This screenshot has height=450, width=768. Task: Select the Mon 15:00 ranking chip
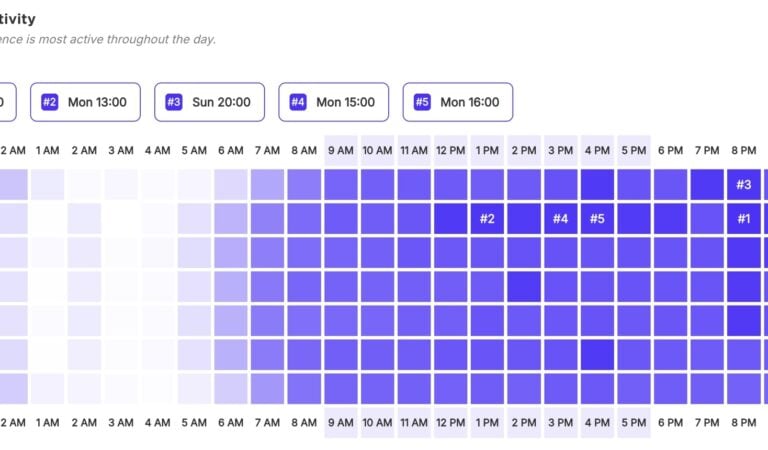click(x=332, y=102)
